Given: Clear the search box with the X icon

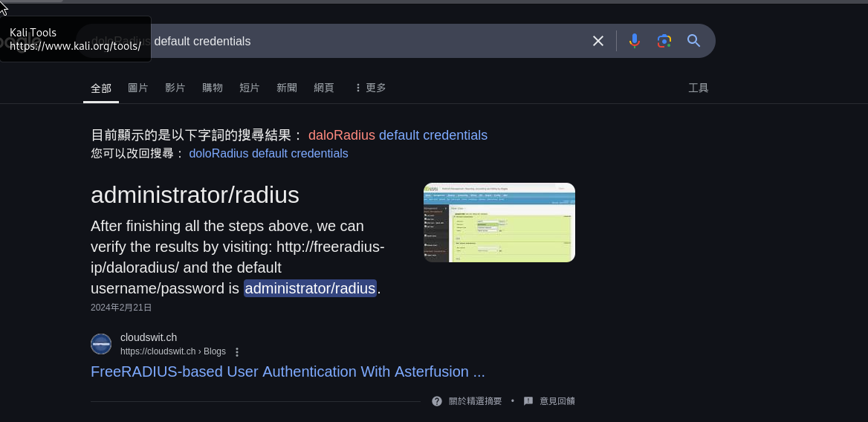Looking at the screenshot, I should pyautogui.click(x=597, y=41).
